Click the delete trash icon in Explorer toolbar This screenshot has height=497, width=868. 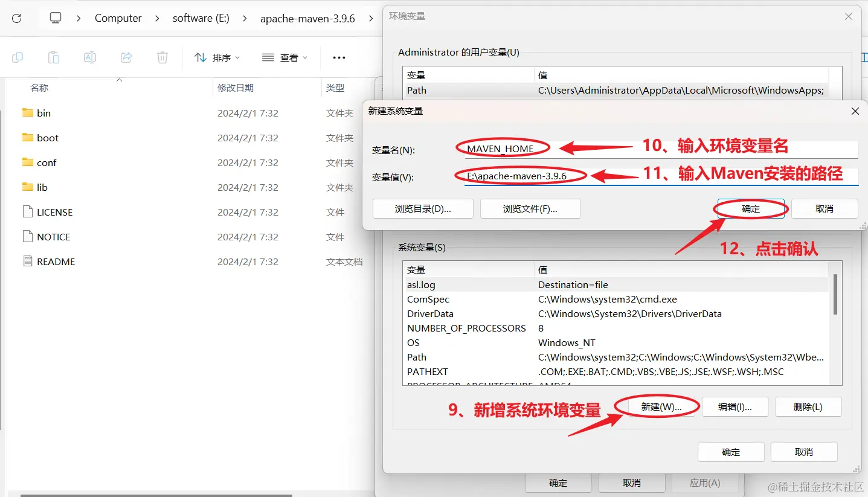pyautogui.click(x=162, y=57)
